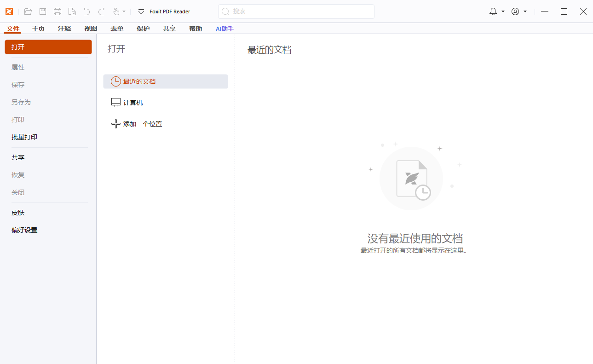Click the Save icon in quick access toolbar

click(42, 11)
